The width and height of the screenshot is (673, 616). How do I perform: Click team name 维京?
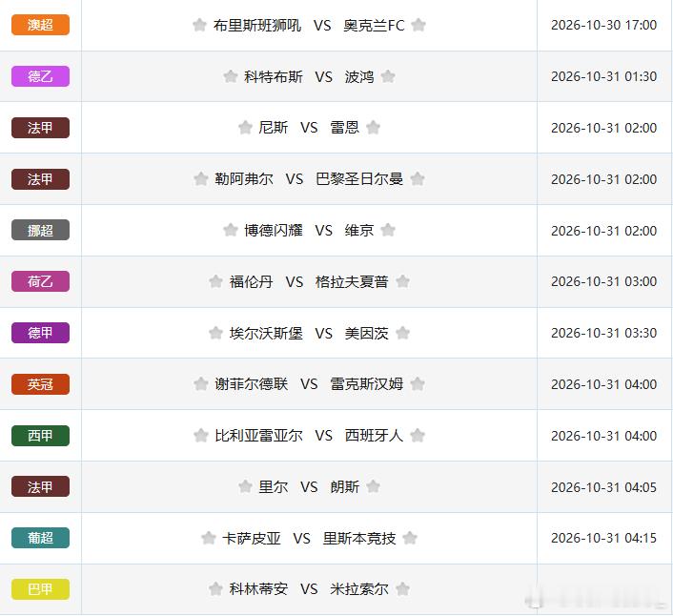tap(359, 231)
